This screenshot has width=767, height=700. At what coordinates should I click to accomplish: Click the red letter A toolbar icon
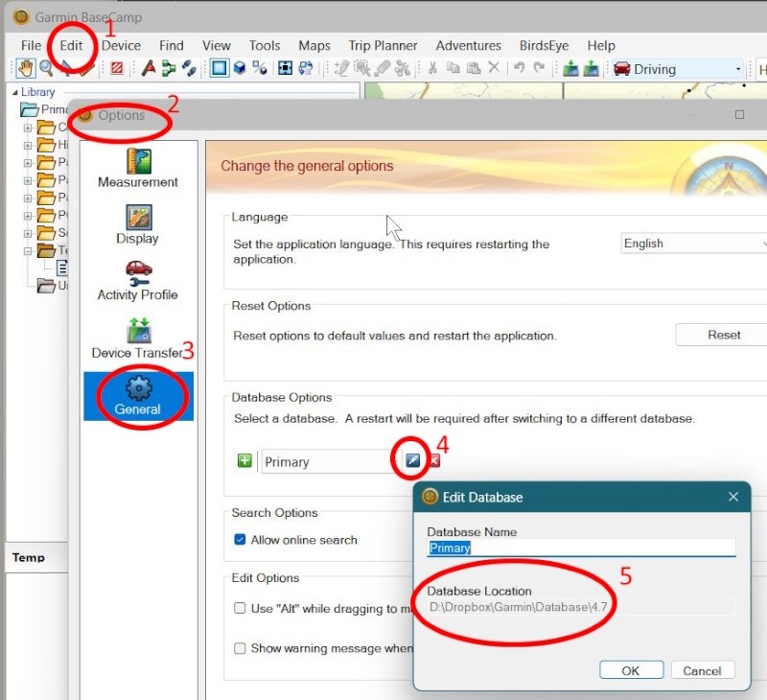point(149,68)
